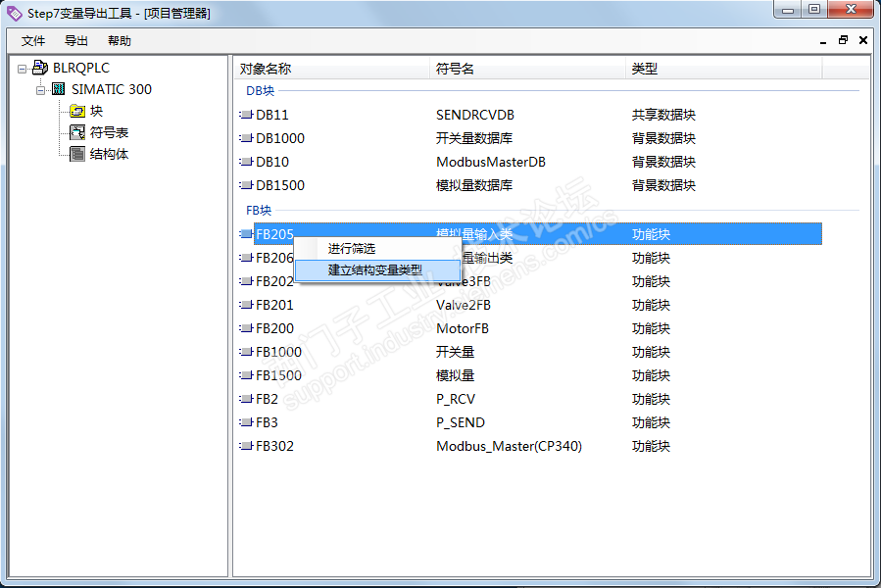Click the FB200 block icon
The width and height of the screenshot is (881, 588).
click(247, 329)
